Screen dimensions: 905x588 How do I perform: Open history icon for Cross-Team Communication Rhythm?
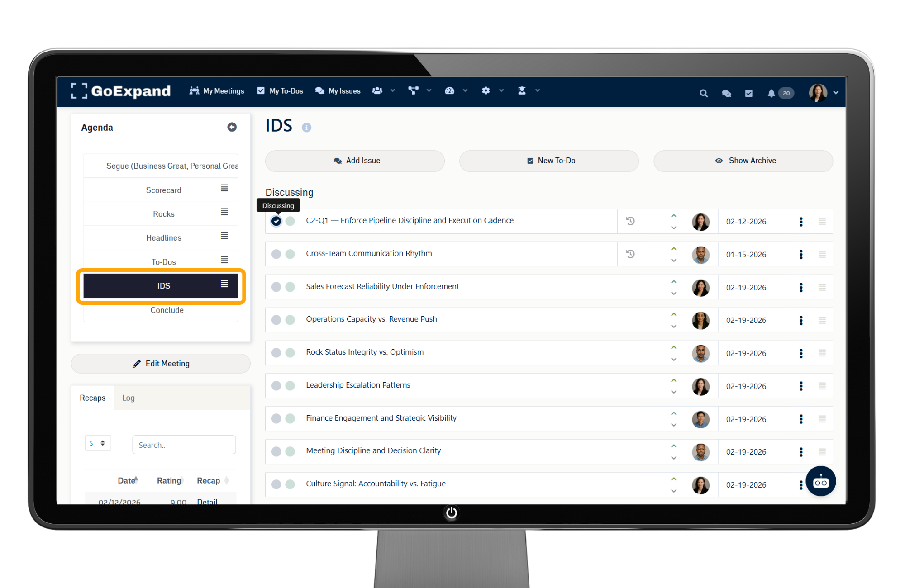point(630,254)
